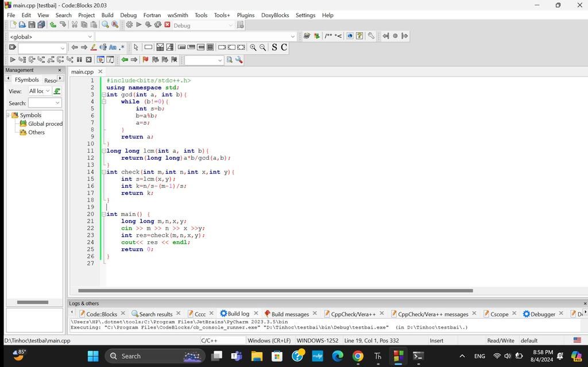588x367 pixels.
Task: Switch to the Search results tab
Action: pyautogui.click(x=156, y=314)
